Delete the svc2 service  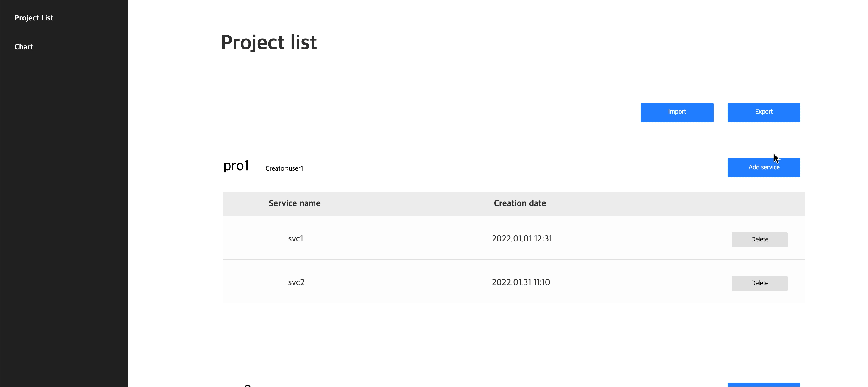click(x=759, y=283)
